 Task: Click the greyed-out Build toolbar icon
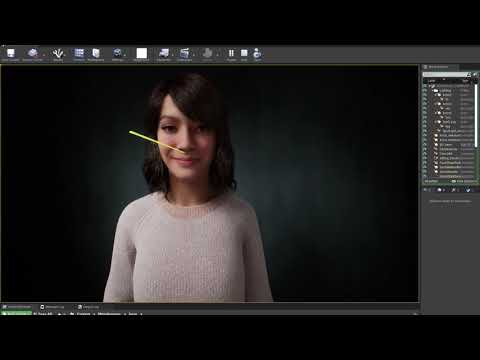point(207,54)
